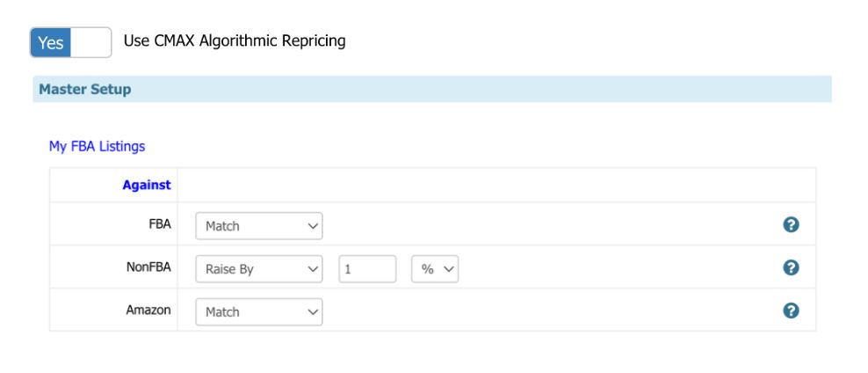Open help for the FBA row
The width and height of the screenshot is (868, 373).
click(790, 225)
